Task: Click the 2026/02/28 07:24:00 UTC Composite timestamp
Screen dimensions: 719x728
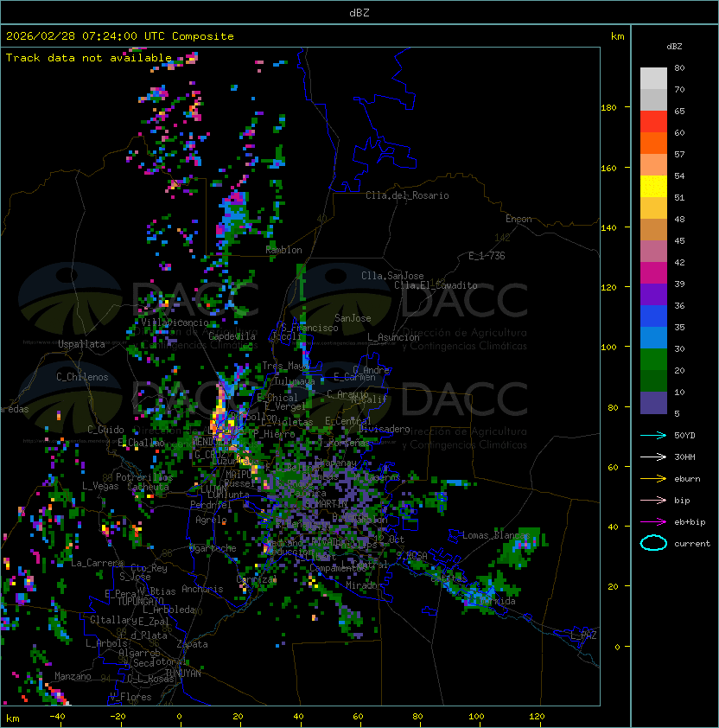Action: tap(120, 36)
